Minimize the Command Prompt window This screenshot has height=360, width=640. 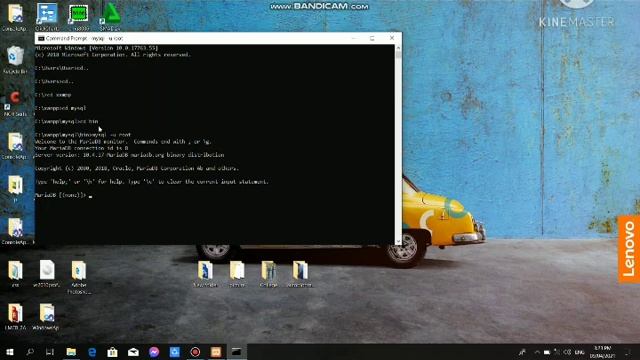pyautogui.click(x=353, y=38)
